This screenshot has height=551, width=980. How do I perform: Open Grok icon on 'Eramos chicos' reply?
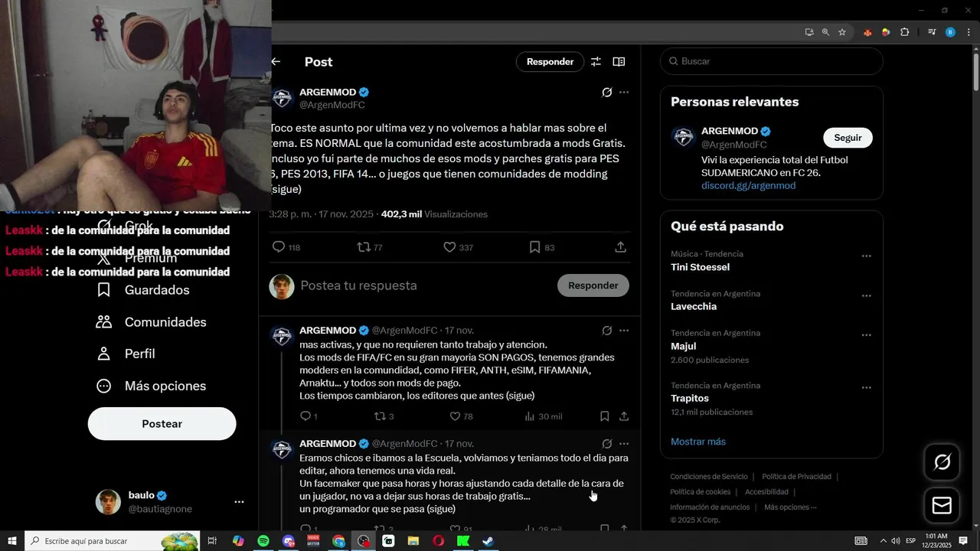(606, 444)
